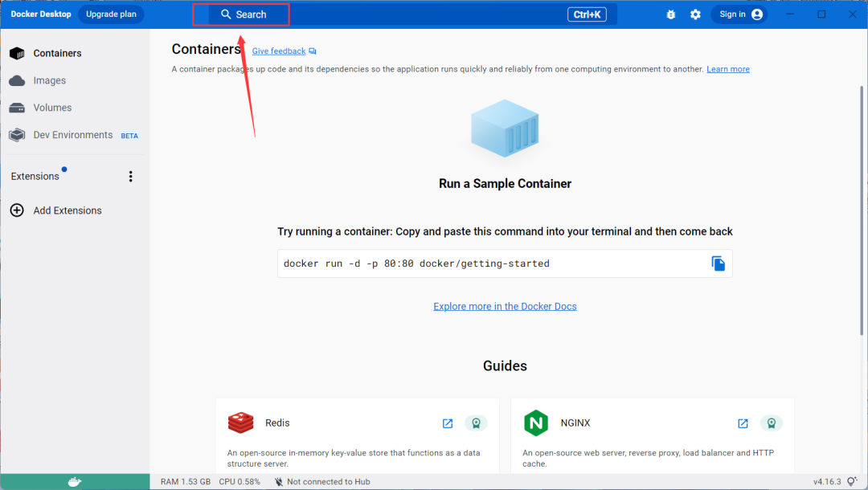Open the NGINX guide external link icon
Screen dimensions: 868x490
coord(743,423)
